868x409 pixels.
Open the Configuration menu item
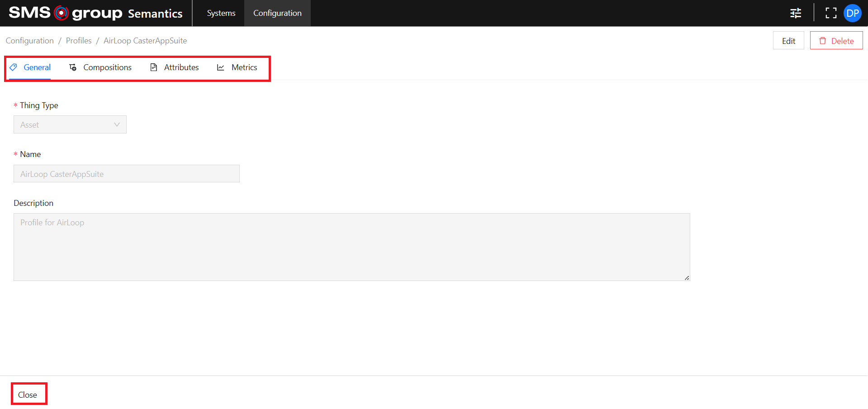(277, 13)
